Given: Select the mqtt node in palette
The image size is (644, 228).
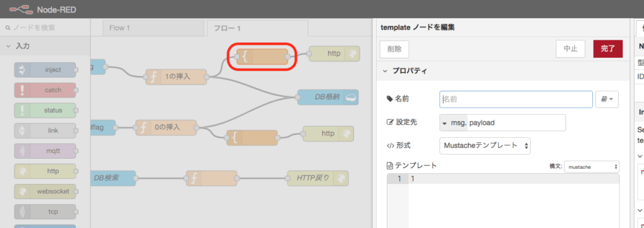Looking at the screenshot, I should click(x=45, y=151).
